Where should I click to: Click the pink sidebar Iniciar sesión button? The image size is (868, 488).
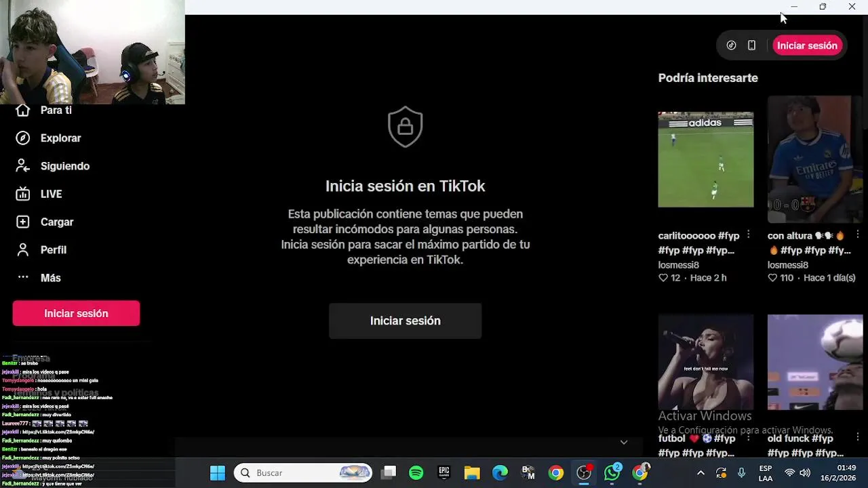pyautogui.click(x=76, y=314)
